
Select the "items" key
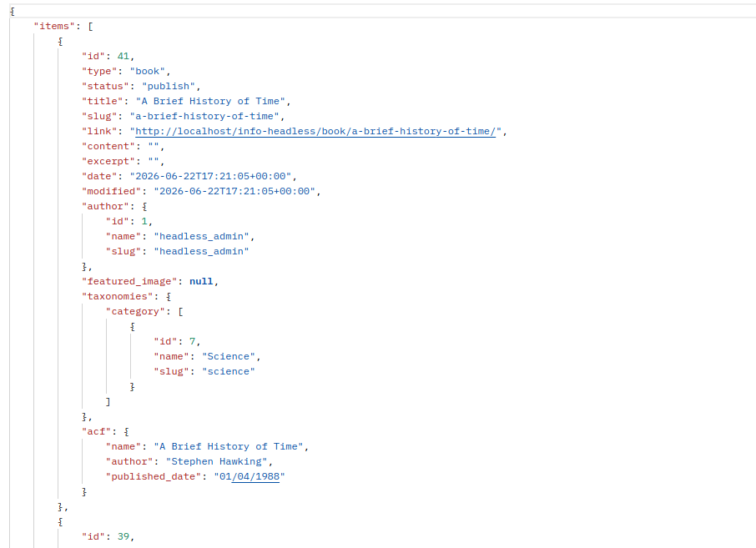point(54,26)
